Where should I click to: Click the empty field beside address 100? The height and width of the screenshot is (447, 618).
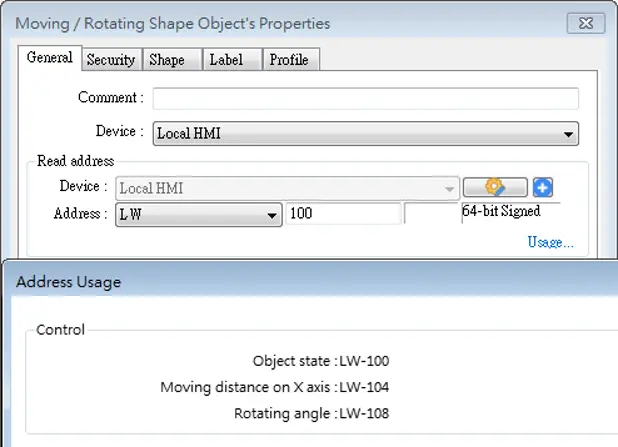432,214
